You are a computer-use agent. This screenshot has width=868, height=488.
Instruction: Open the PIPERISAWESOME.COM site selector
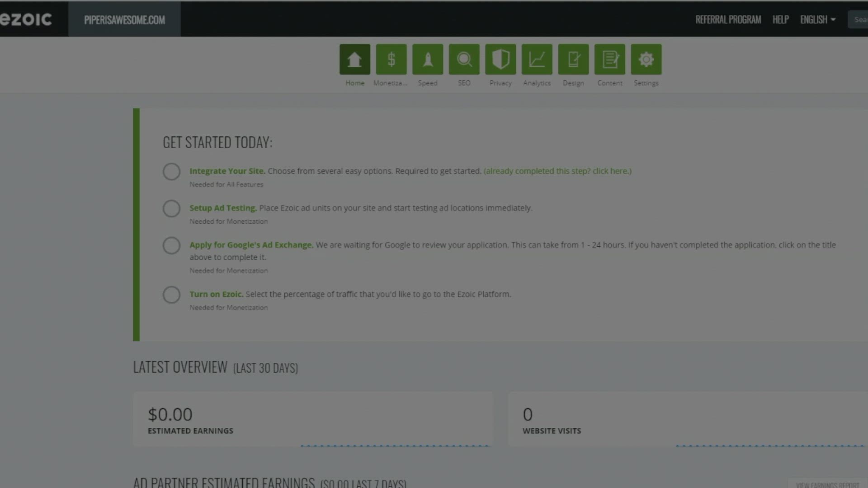click(x=124, y=19)
